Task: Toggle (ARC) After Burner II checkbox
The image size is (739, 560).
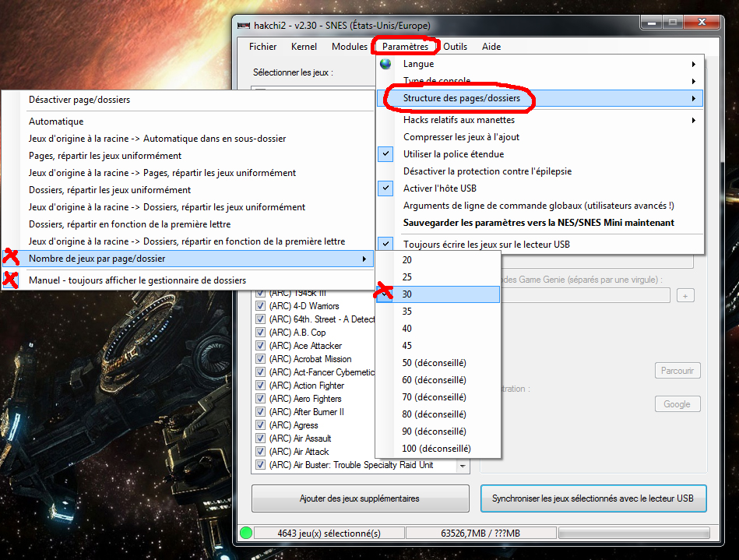Action: (x=260, y=411)
